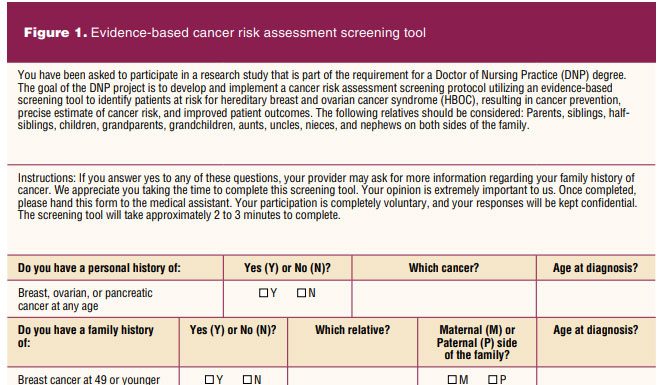Click the 'Which cancer?' column header
This screenshot has height=385, width=663.
point(444,268)
